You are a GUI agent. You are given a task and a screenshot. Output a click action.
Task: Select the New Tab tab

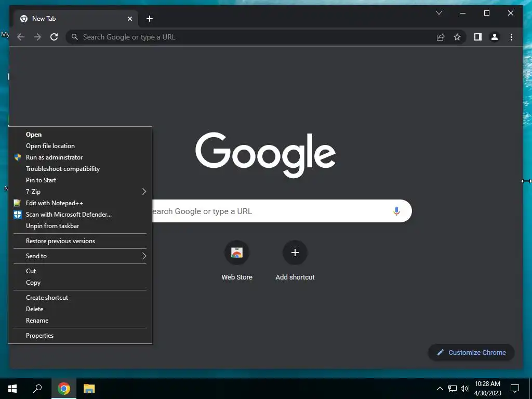[x=76, y=19]
